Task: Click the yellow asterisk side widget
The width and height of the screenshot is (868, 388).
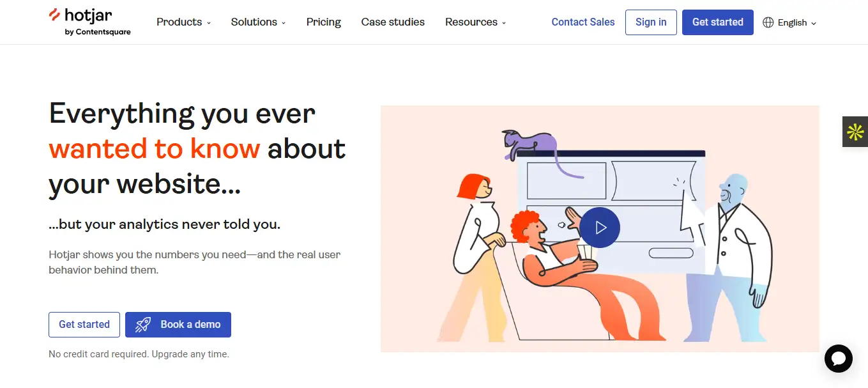Action: [855, 132]
